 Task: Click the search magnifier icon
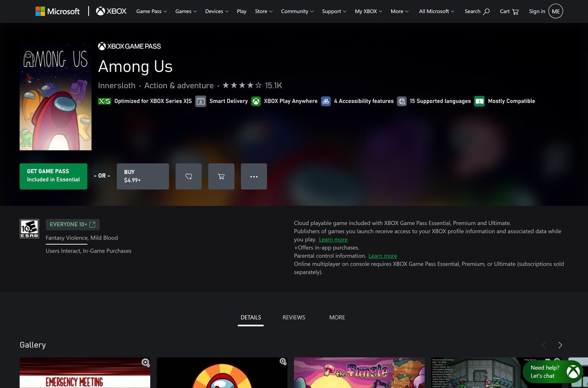pos(486,11)
